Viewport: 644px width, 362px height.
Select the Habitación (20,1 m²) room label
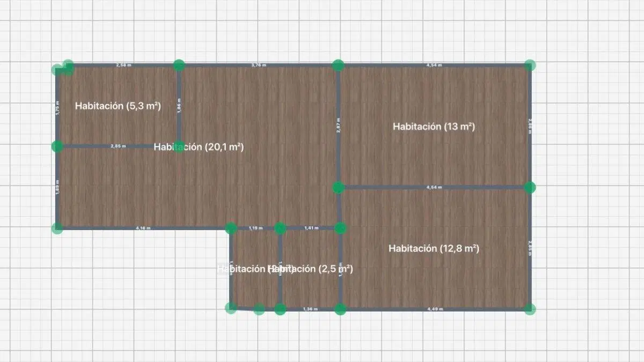(199, 147)
